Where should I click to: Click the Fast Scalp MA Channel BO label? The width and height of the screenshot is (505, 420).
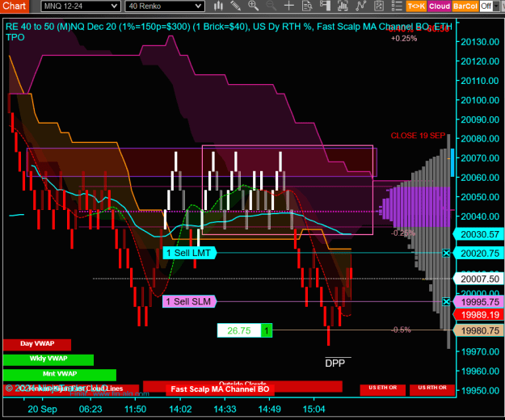tap(220, 389)
